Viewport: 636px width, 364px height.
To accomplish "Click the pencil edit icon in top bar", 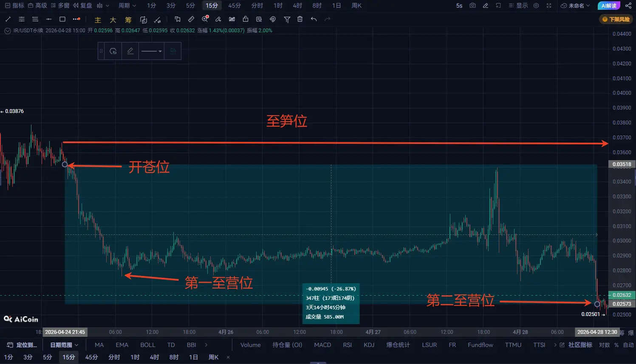I will click(486, 6).
